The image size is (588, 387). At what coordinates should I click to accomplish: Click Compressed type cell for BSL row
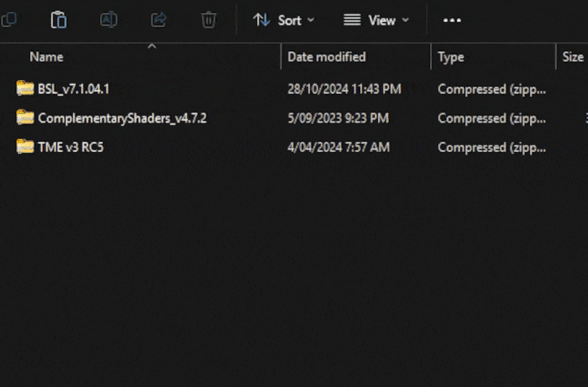[492, 90]
